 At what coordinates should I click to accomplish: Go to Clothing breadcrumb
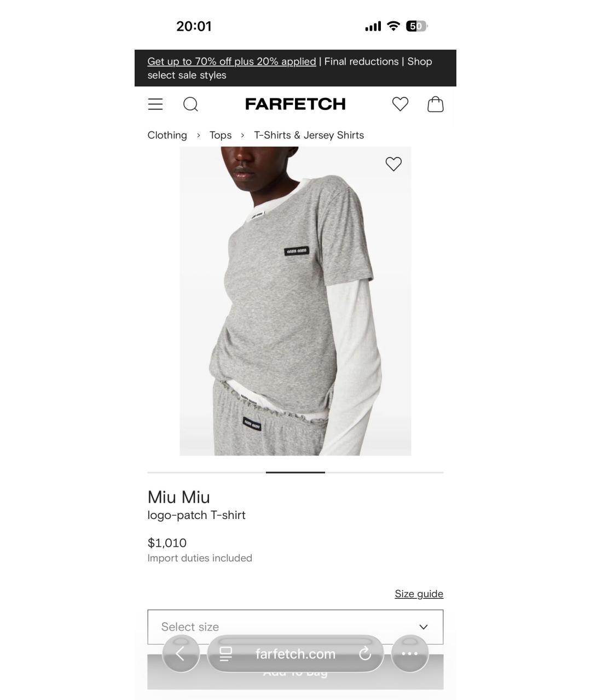click(167, 135)
